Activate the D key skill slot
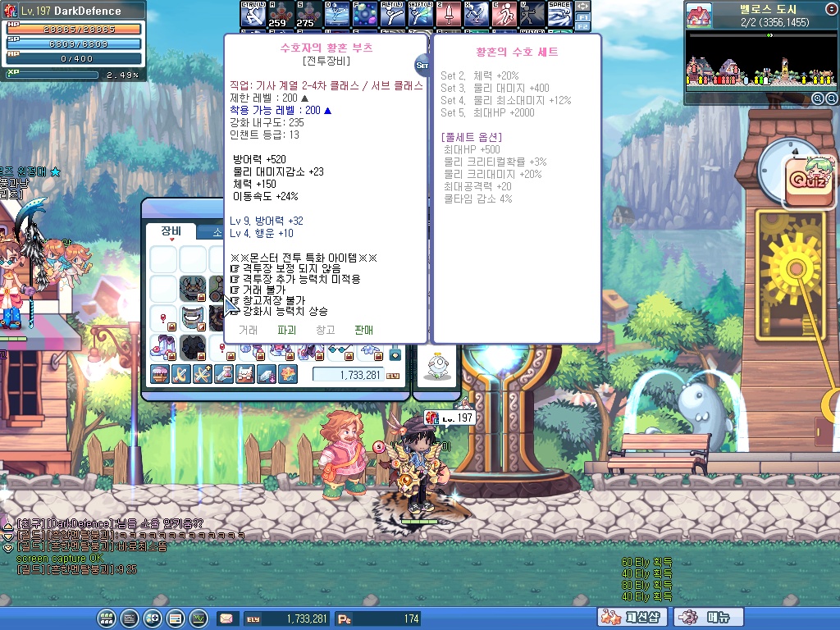Screen dimensions: 840x630 (336, 14)
